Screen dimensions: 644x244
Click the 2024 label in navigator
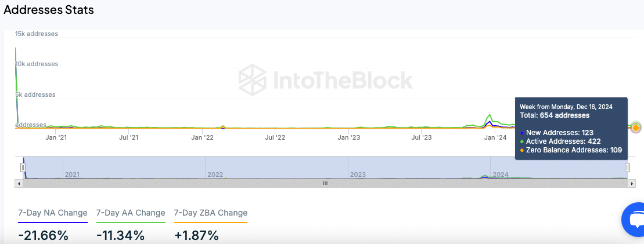[501, 174]
